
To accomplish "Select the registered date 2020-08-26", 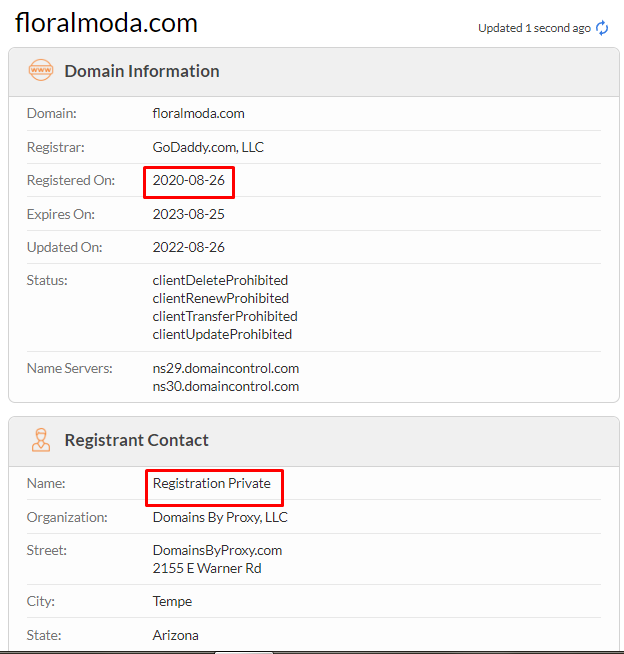I will coord(189,181).
